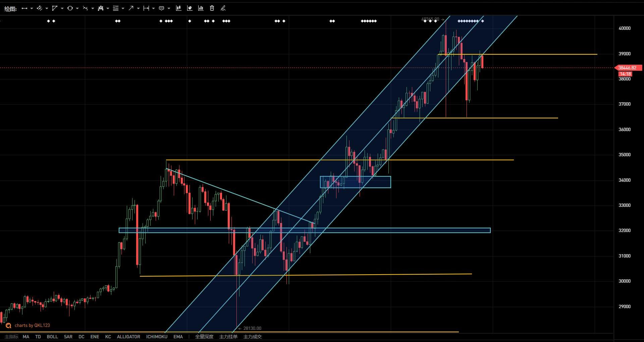This screenshot has width=644, height=342.
Task: Switch to the 全量深度 tab
Action: coord(204,337)
